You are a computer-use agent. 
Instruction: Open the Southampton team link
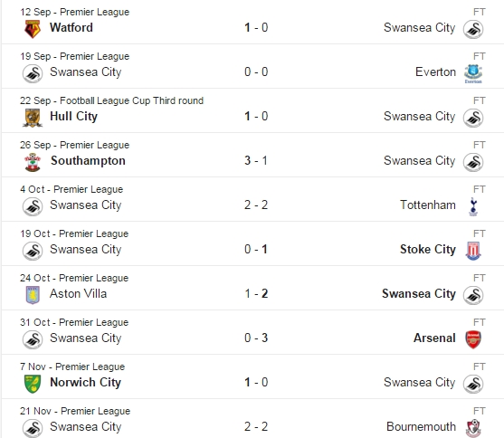point(88,160)
